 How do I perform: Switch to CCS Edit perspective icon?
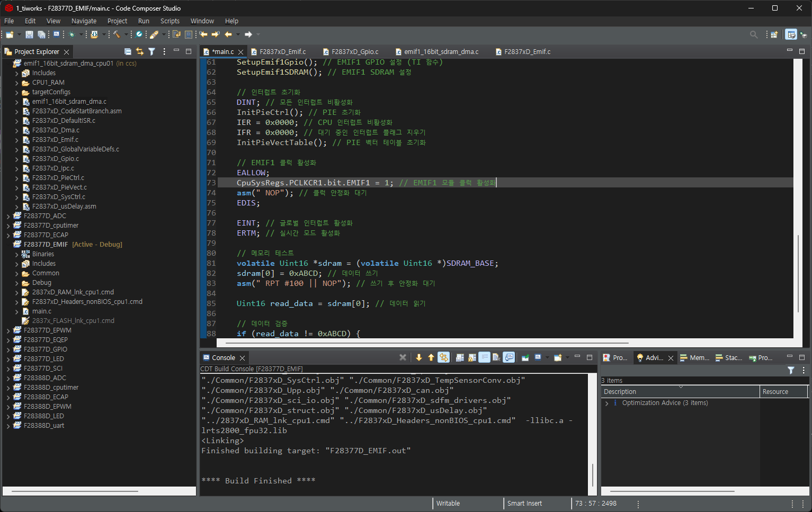tap(791, 34)
